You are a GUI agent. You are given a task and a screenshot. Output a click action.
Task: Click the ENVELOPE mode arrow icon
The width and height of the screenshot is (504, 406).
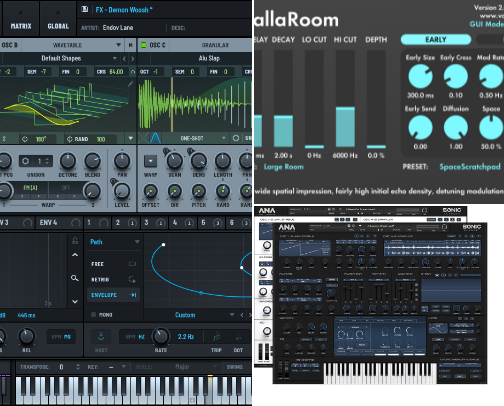tap(133, 295)
